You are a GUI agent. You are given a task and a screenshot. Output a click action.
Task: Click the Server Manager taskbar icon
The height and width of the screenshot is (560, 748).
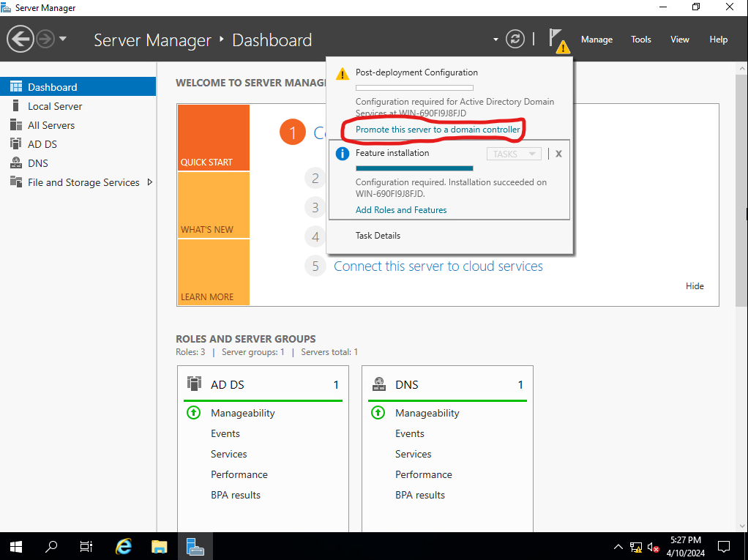click(x=195, y=547)
